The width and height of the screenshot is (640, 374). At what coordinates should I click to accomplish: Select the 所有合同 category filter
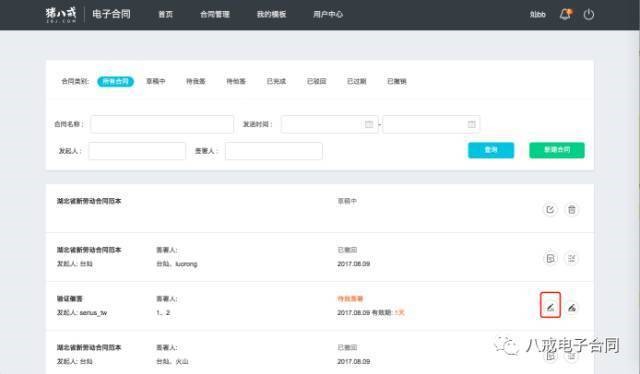coord(116,81)
